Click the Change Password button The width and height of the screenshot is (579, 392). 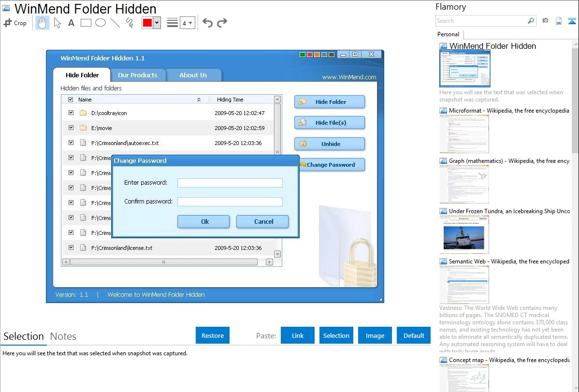[x=332, y=165]
